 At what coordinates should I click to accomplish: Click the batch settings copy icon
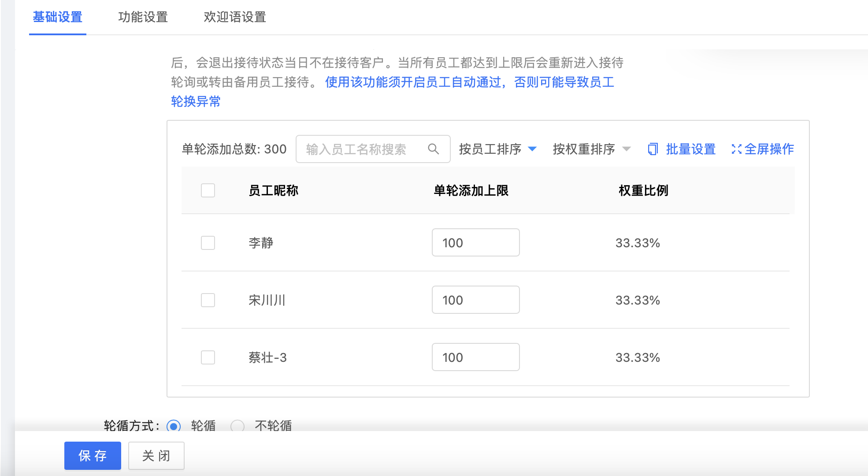pyautogui.click(x=653, y=149)
